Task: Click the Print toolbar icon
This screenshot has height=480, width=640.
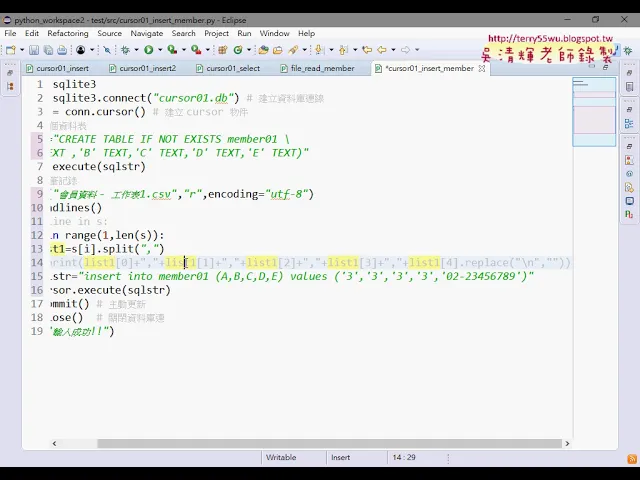Action: click(x=62, y=50)
